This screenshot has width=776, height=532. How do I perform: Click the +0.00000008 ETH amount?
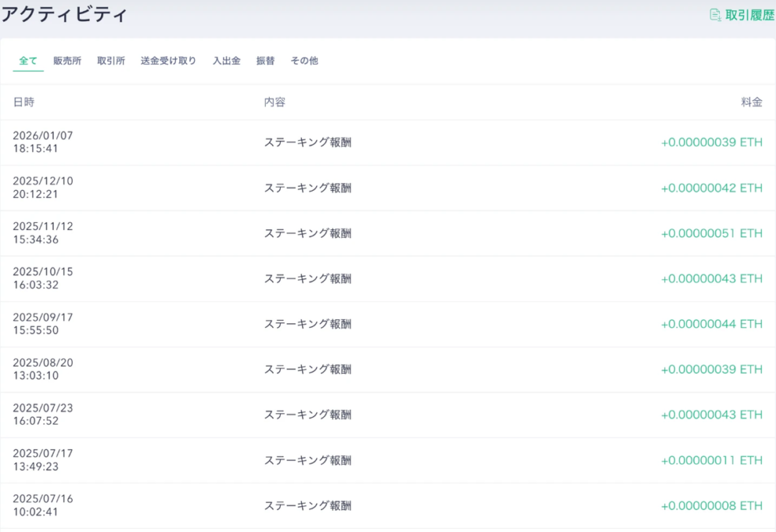click(711, 506)
